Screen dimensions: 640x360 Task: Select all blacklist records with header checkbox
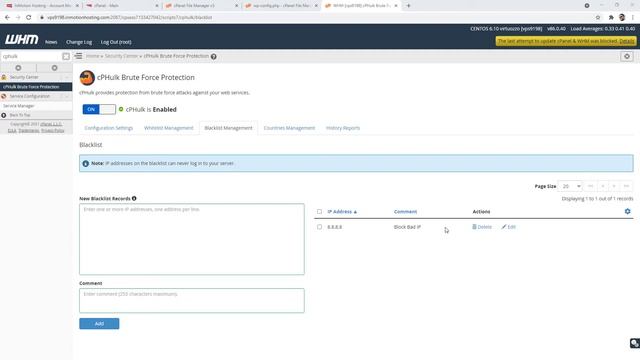(x=319, y=211)
